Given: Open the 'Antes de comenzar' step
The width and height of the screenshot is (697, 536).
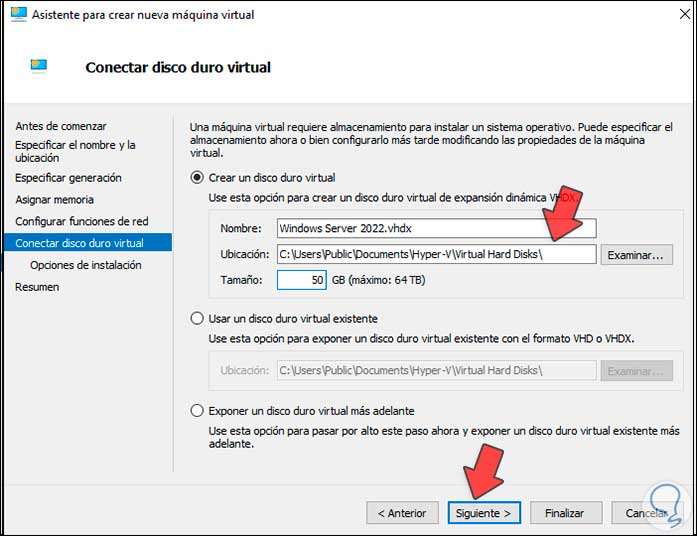Looking at the screenshot, I should click(60, 126).
